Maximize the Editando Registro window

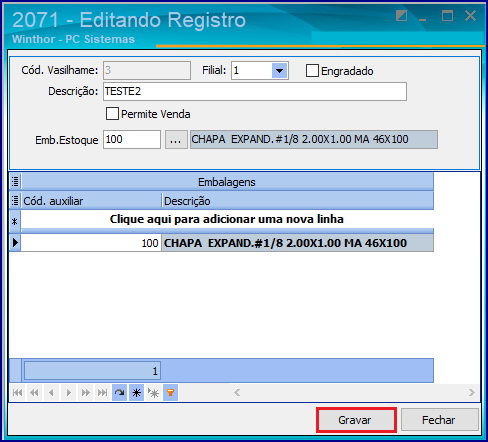coord(447,16)
